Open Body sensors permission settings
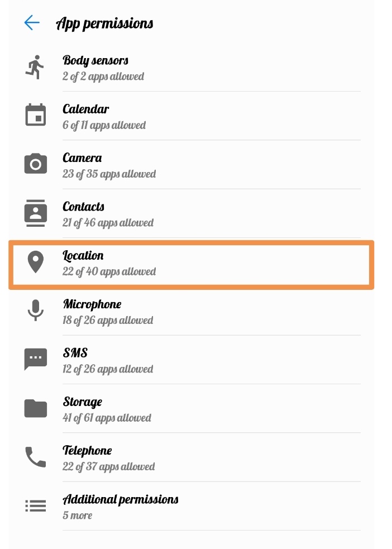 190,68
